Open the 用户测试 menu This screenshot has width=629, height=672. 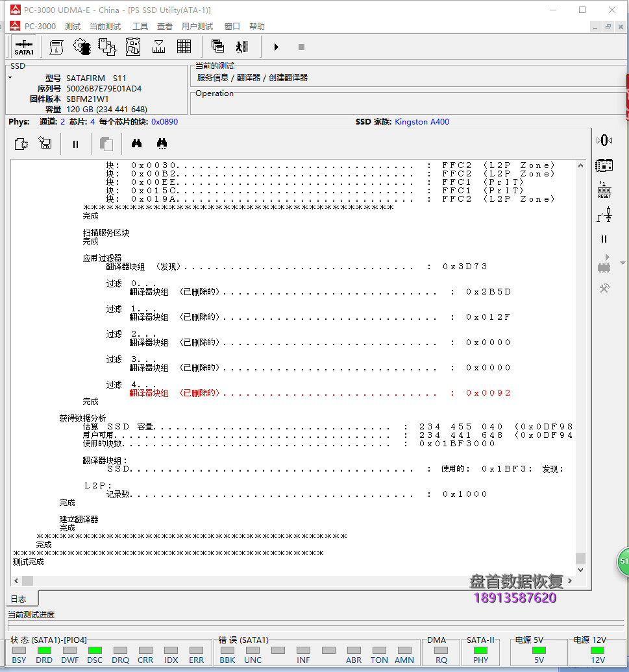197,27
